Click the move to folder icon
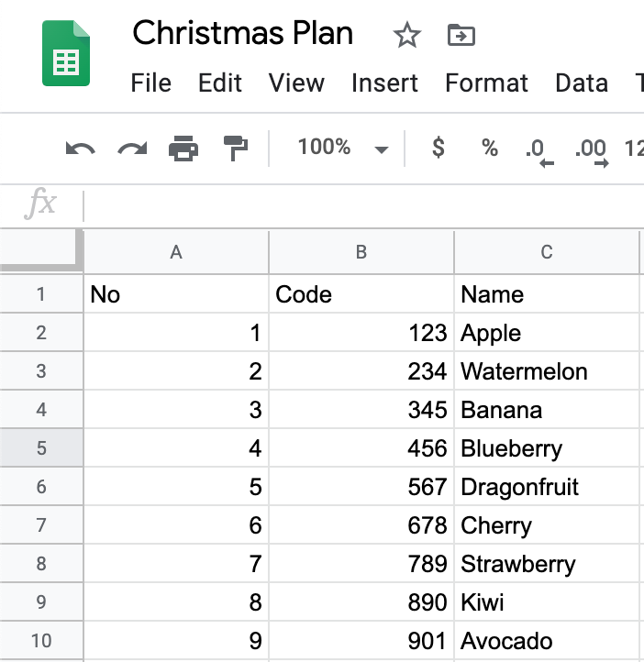The width and height of the screenshot is (644, 662). click(x=461, y=35)
